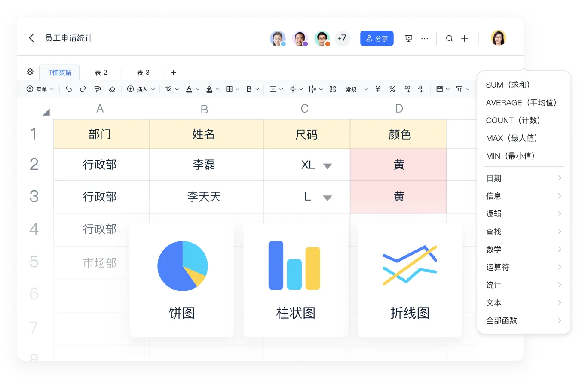This screenshot has width=588, height=378.
Task: Apply currency ¥ number format
Action: coord(378,89)
